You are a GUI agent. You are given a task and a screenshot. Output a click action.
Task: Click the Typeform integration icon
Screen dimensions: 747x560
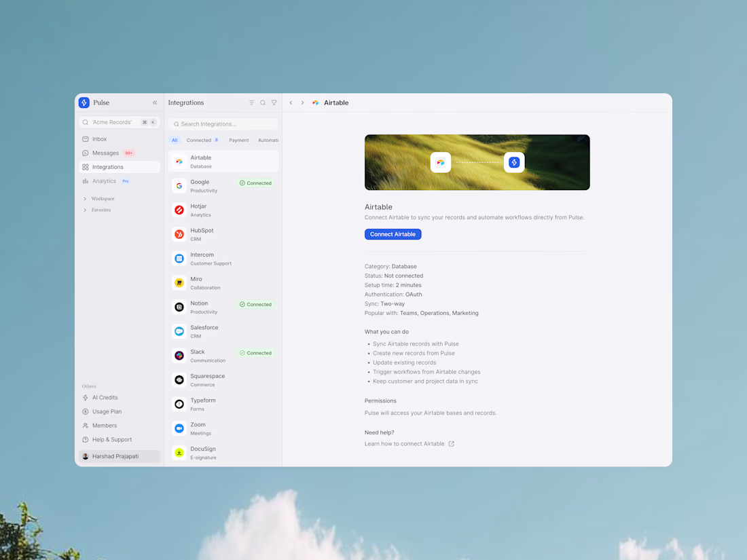click(x=179, y=405)
